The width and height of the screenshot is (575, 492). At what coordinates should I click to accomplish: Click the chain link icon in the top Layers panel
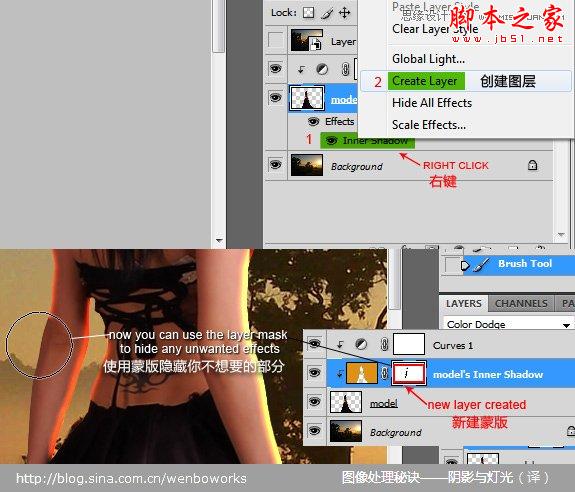coord(345,69)
